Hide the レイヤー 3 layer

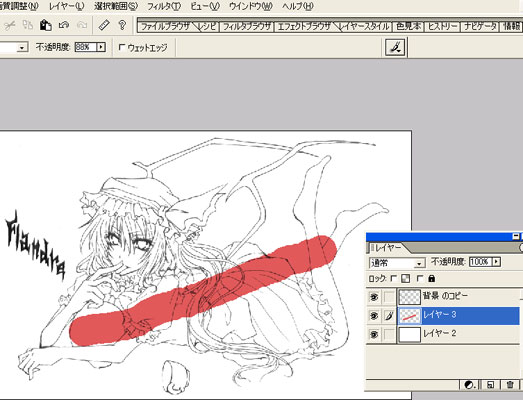374,315
